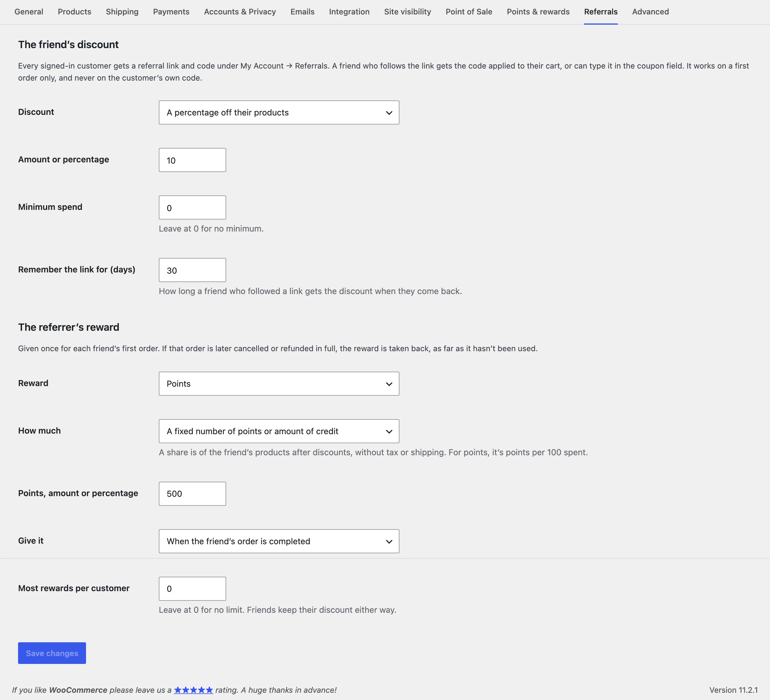Click the Save changes button
Screen dimensions: 770x700
pos(52,653)
